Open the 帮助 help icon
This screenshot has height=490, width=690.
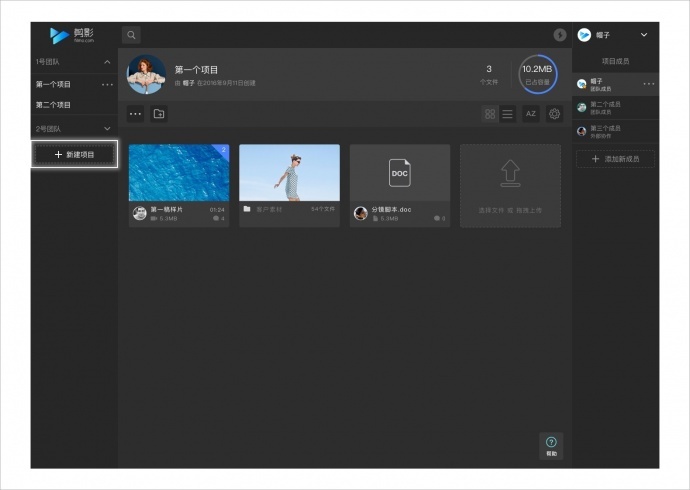click(x=550, y=445)
